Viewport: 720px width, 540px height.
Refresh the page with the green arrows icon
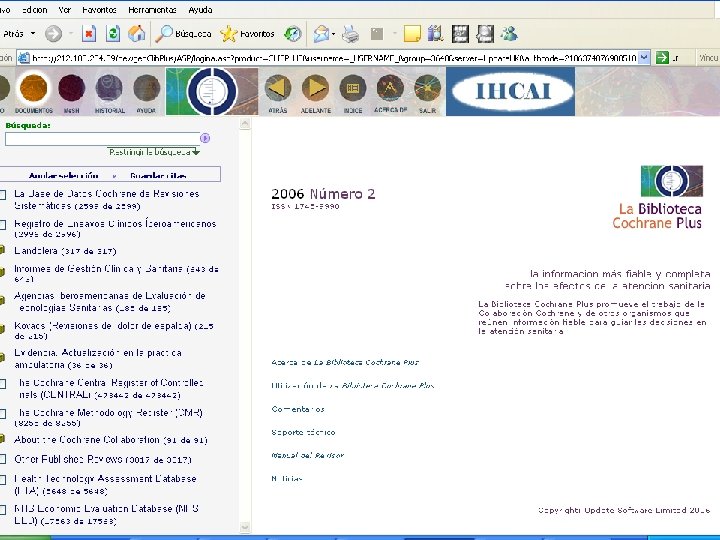pyautogui.click(x=113, y=34)
